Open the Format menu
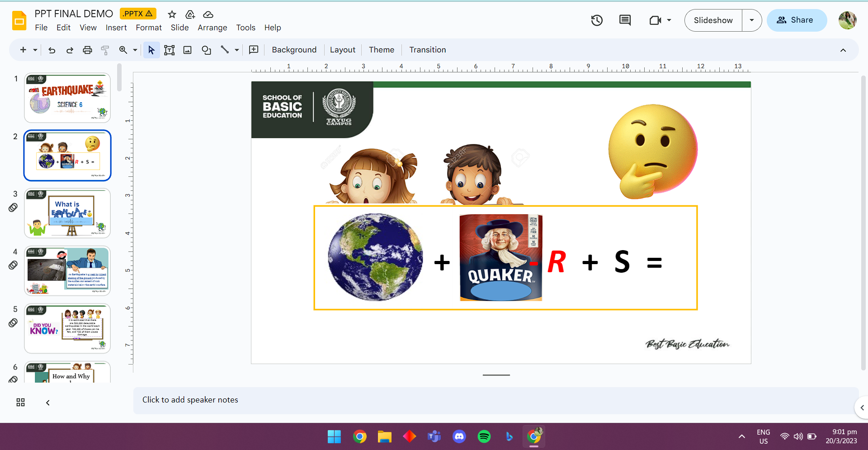 pos(149,28)
